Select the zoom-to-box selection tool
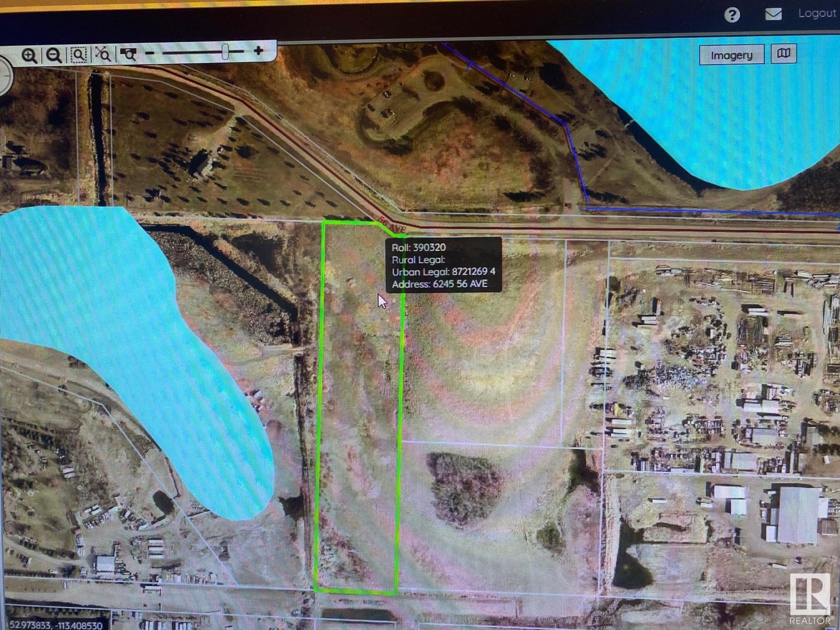 tap(79, 55)
